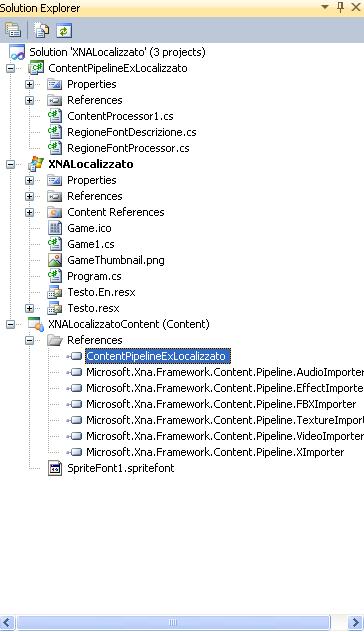Click the SpriteFont1.spritefont file icon

coord(55,468)
